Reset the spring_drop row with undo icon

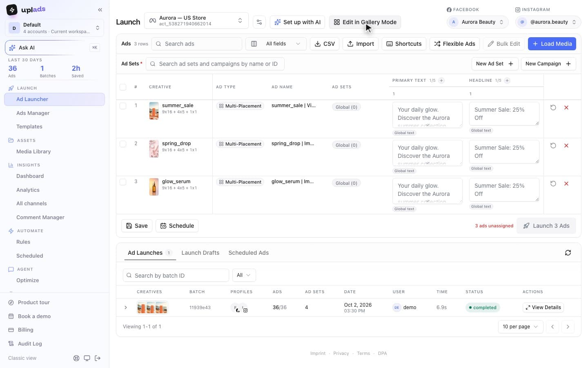553,146
